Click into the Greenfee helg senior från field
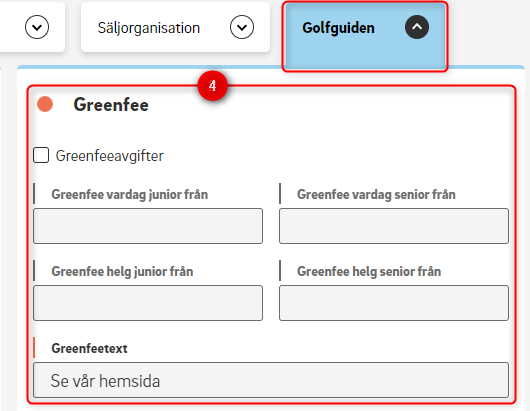This screenshot has height=411, width=530. (394, 303)
